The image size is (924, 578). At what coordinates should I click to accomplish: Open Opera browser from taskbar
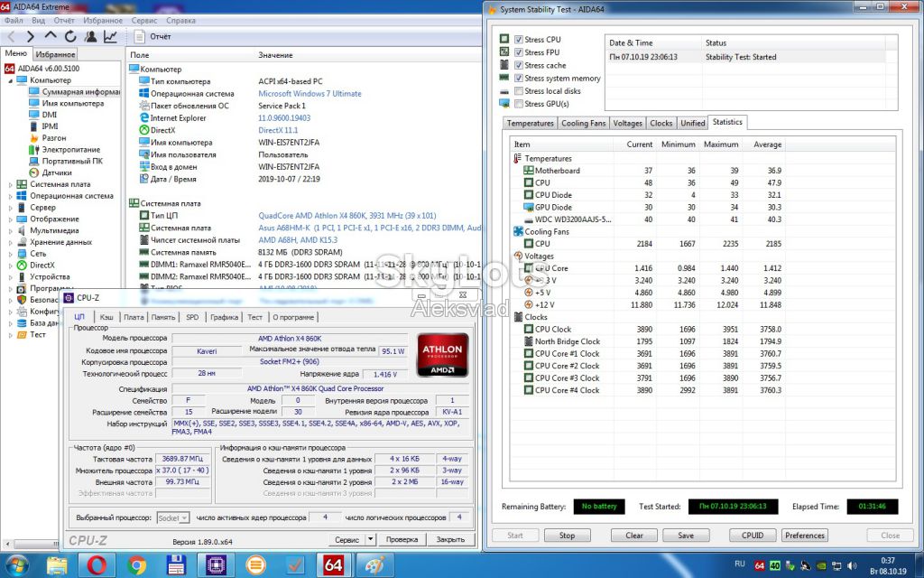[97, 565]
